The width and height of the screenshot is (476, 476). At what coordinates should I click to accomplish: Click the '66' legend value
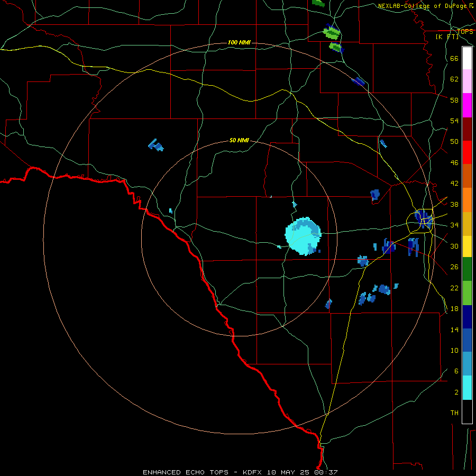(454, 58)
